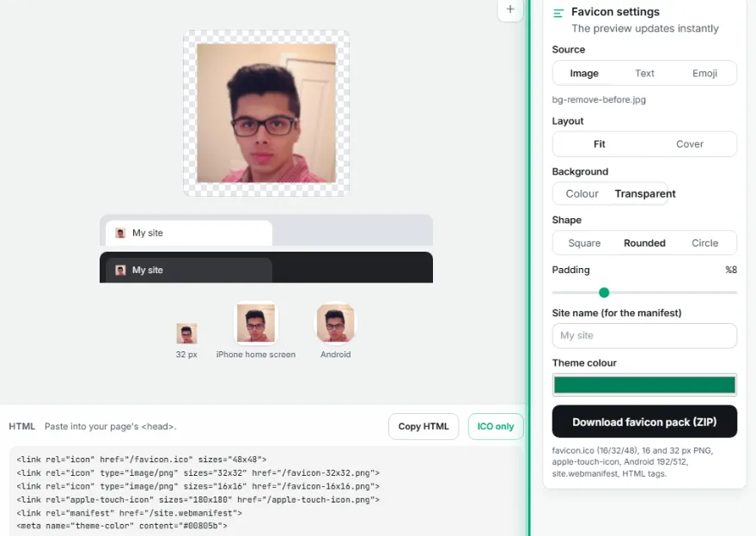
Task: Click the large favicon preview image
Action: click(x=266, y=113)
